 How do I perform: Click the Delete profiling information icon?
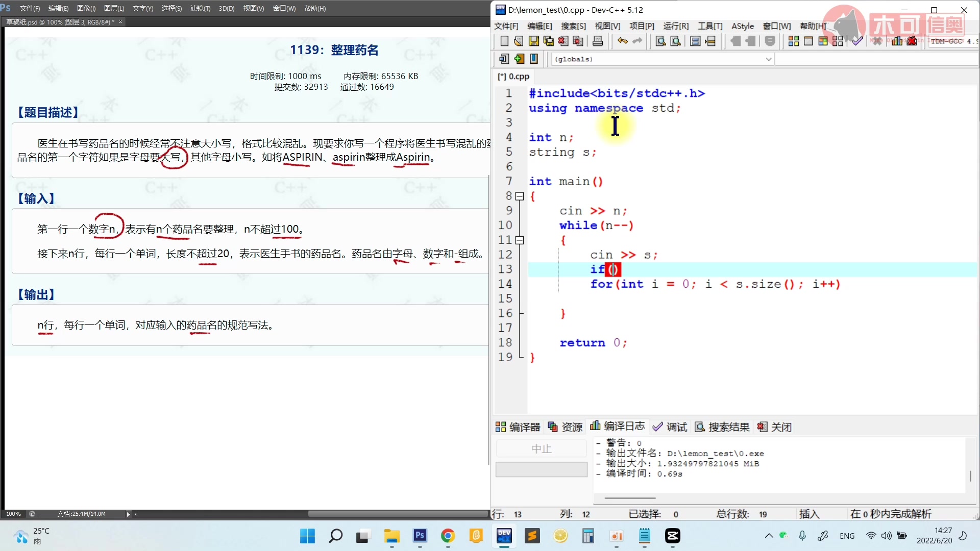point(912,41)
